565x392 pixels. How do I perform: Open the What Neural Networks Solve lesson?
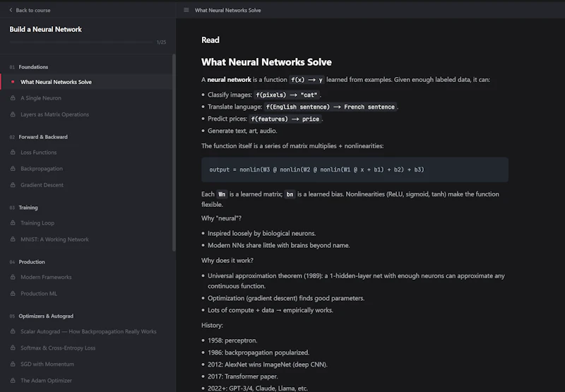coord(86,82)
